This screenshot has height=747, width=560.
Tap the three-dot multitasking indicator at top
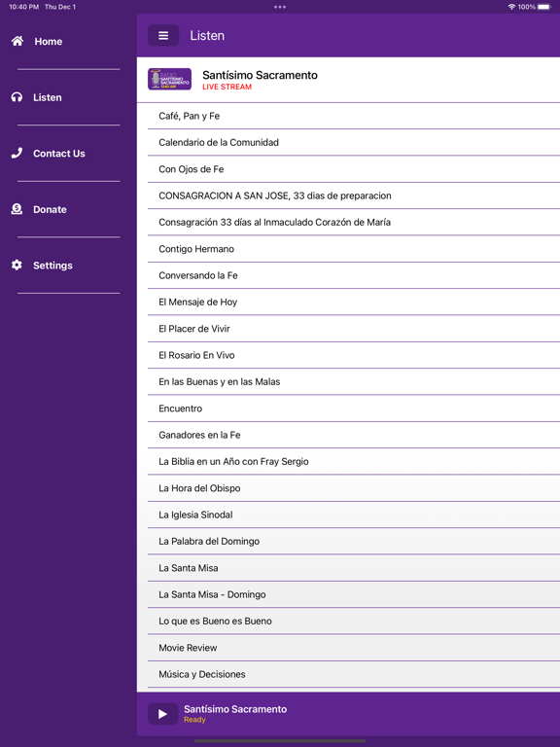(x=280, y=7)
